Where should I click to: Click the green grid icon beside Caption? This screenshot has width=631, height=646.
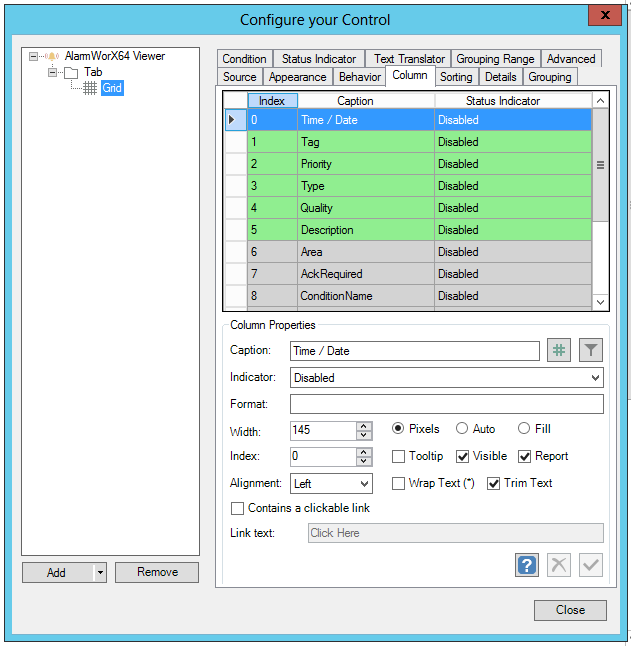tap(559, 350)
